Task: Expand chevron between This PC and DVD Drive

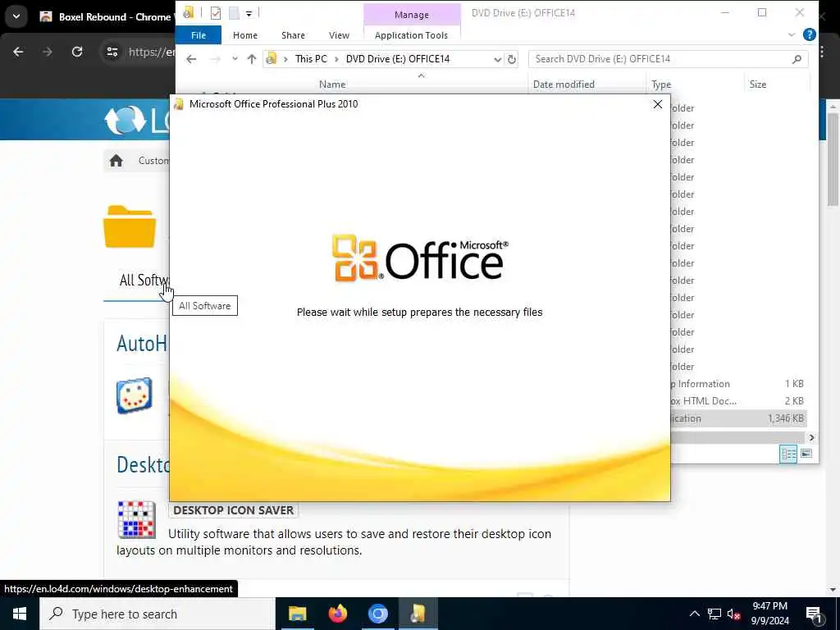Action: 336,59
